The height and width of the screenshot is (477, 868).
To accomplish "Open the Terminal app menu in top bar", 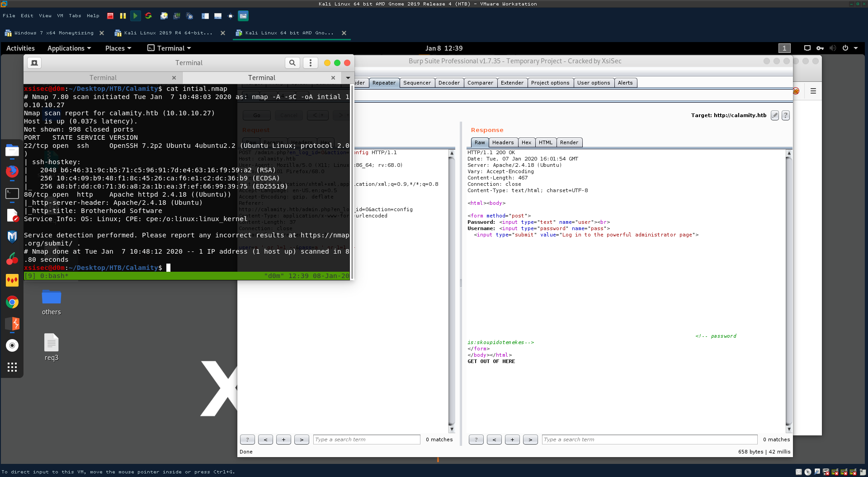I will 169,48.
